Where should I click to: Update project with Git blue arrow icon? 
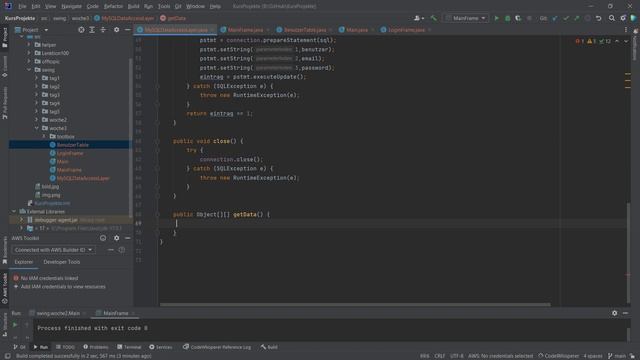(x=555, y=18)
